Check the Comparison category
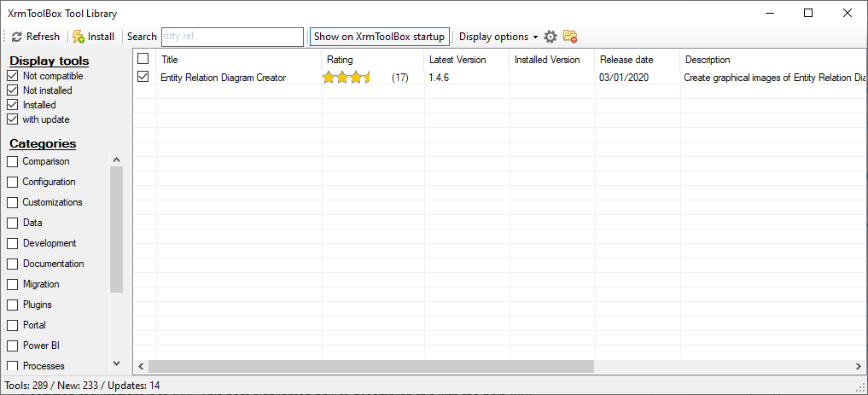Image resolution: width=868 pixels, height=395 pixels. click(12, 161)
